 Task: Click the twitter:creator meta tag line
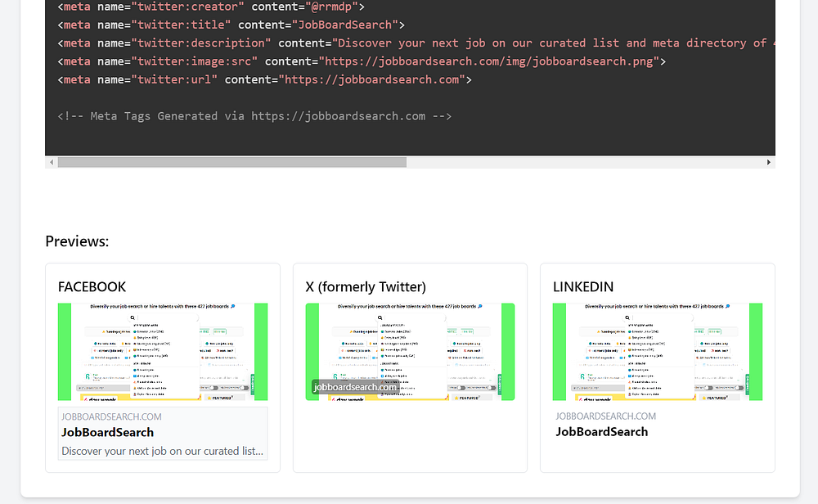click(211, 7)
